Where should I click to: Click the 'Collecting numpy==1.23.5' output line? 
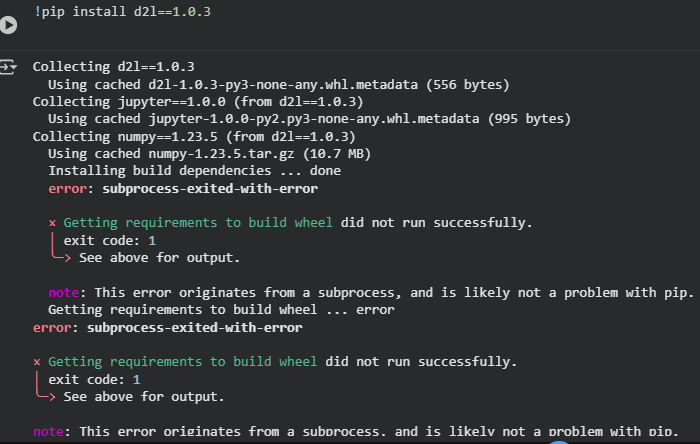[194, 136]
